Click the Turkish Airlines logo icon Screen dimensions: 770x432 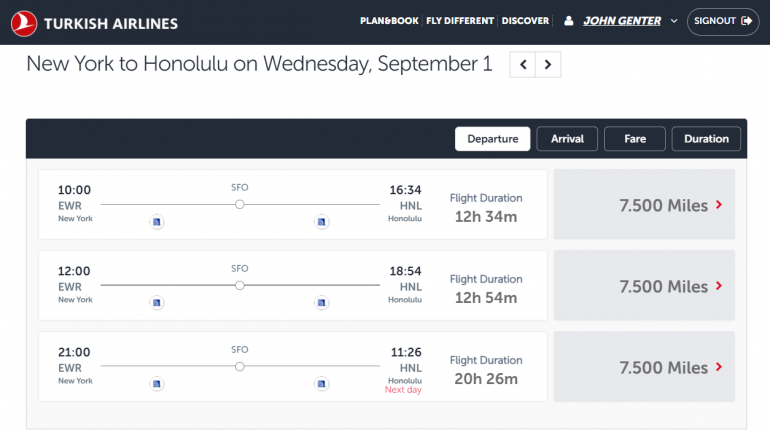click(21, 22)
